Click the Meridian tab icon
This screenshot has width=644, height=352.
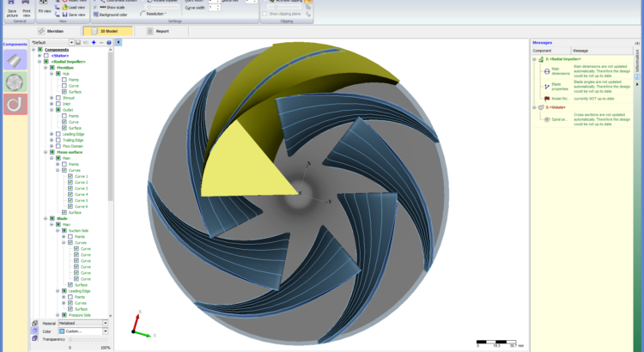coord(41,31)
